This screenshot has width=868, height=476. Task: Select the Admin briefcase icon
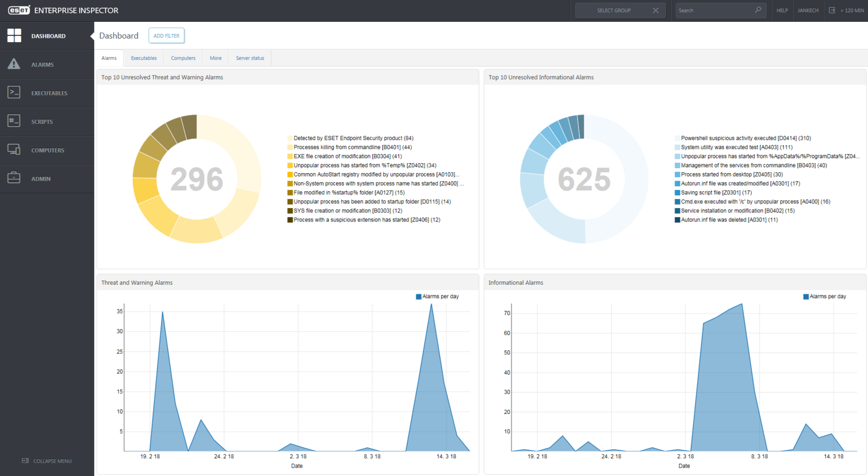coord(13,178)
